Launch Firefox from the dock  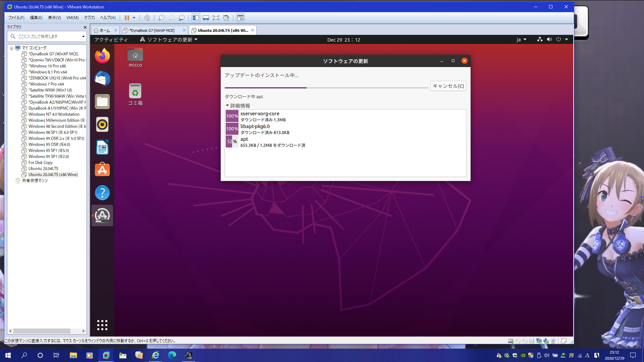102,56
